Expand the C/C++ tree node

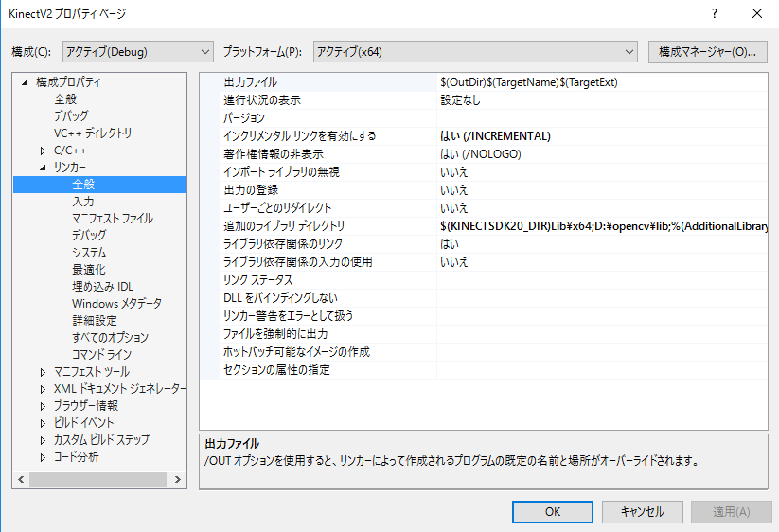click(43, 151)
